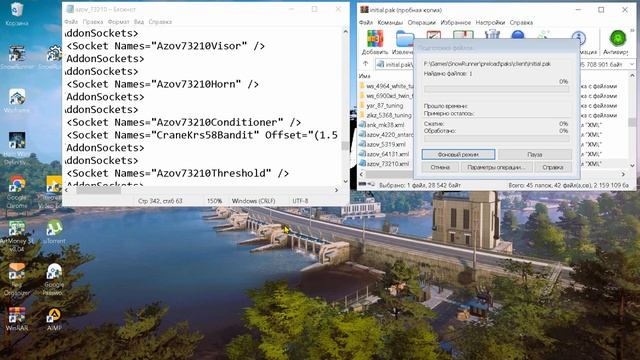640x360 pixels.
Task: Click the up-folder arrow in WinRAR address bar
Action: click(365, 64)
